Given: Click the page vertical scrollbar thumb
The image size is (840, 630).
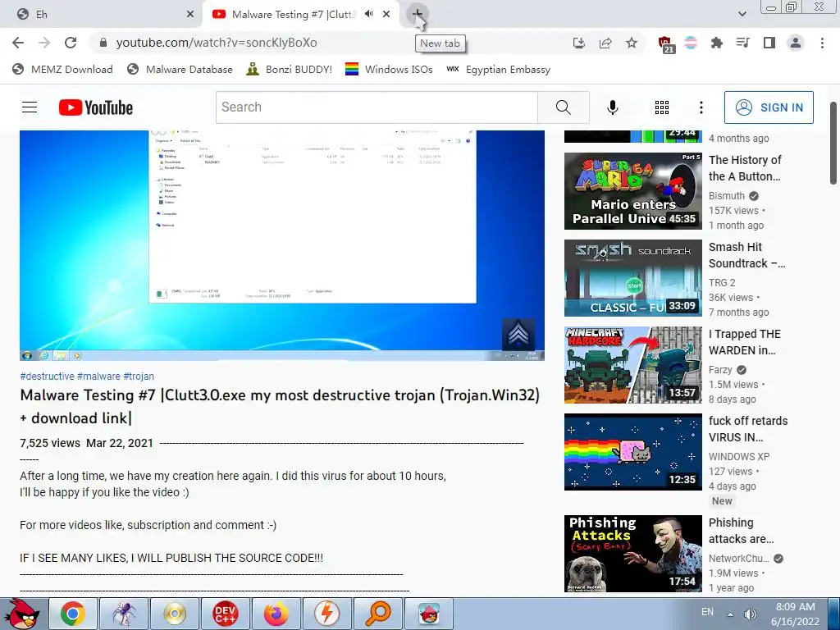Looking at the screenshot, I should [833, 143].
